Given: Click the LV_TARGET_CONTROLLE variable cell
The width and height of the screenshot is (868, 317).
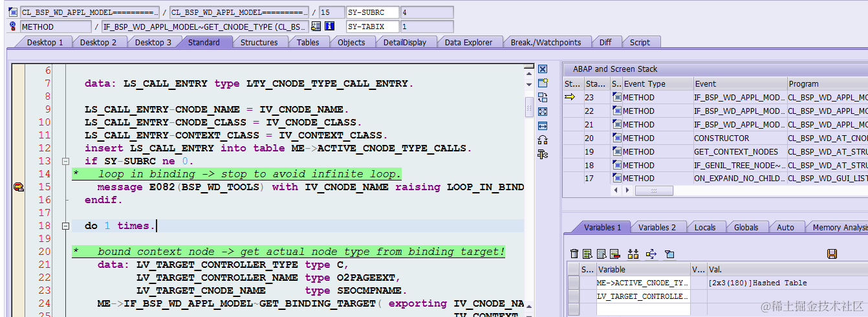Looking at the screenshot, I should [644, 296].
